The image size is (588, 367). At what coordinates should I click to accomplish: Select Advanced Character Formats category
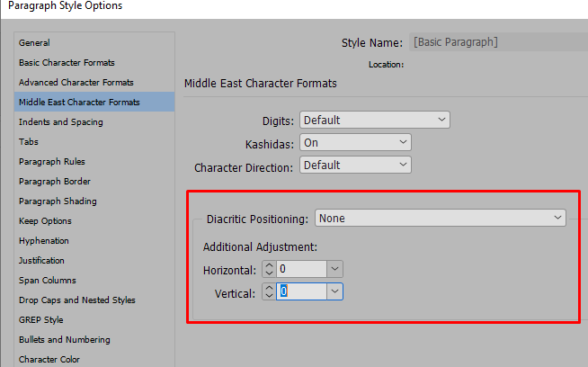coord(94,82)
